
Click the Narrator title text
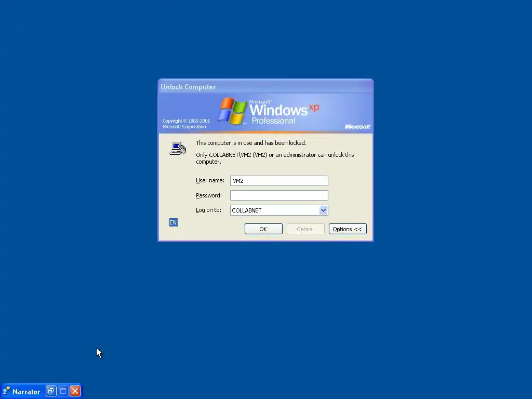tap(26, 392)
